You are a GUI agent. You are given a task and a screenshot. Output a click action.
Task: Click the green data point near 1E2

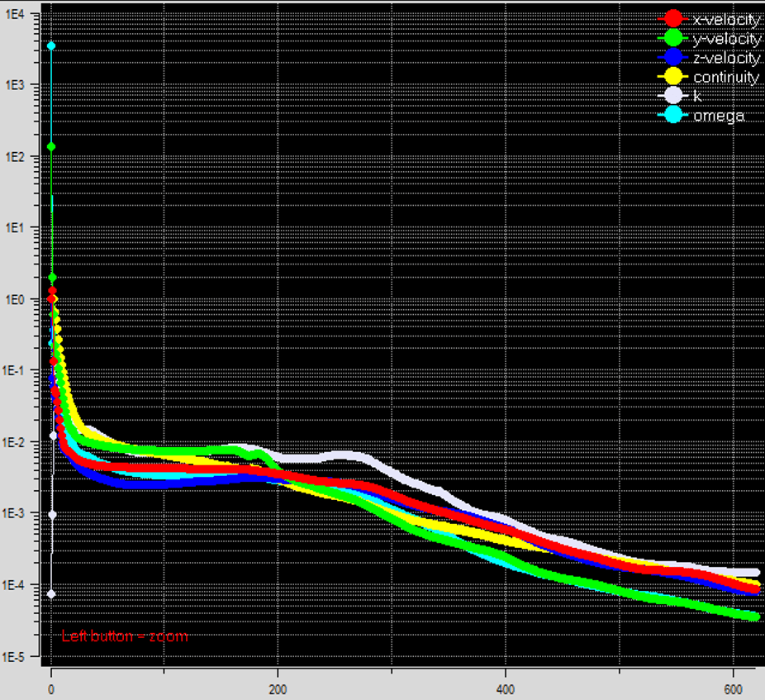click(x=51, y=146)
